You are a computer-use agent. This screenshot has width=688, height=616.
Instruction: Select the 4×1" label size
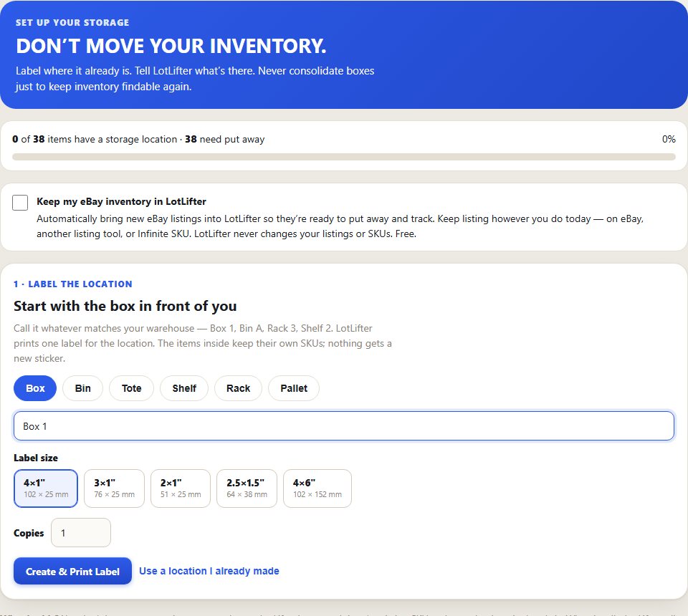coord(46,489)
